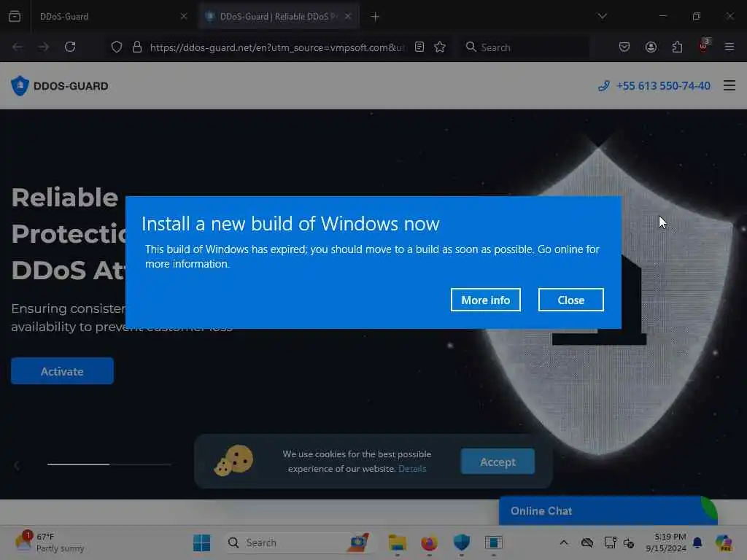Close the Windows build expired dialog

[570, 300]
